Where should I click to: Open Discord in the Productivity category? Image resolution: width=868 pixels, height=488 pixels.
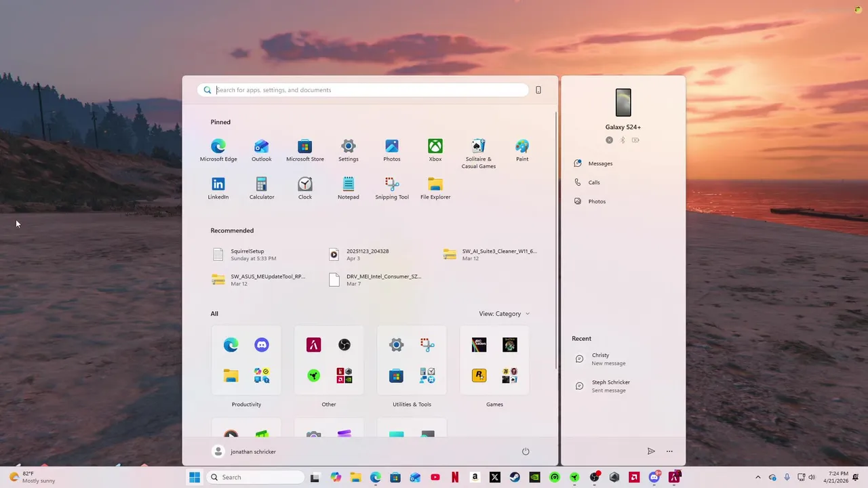tap(262, 345)
